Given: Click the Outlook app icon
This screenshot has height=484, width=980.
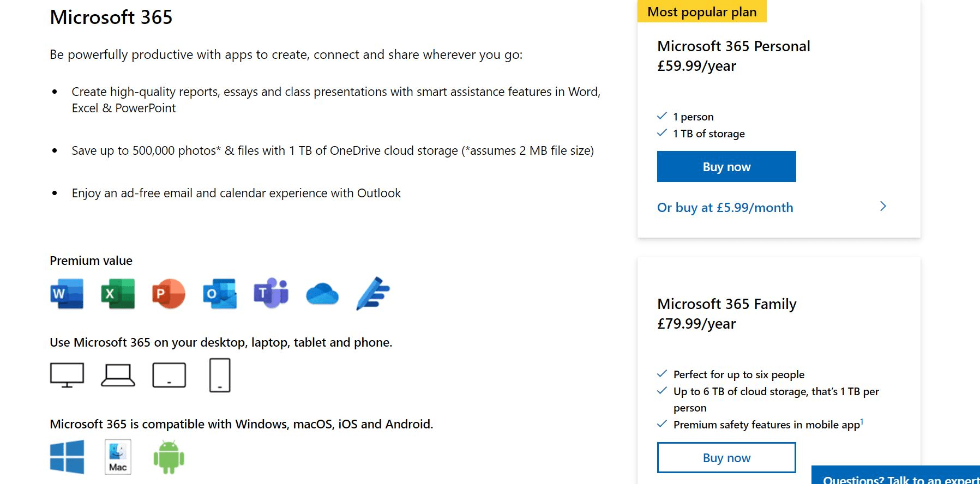Looking at the screenshot, I should point(220,294).
